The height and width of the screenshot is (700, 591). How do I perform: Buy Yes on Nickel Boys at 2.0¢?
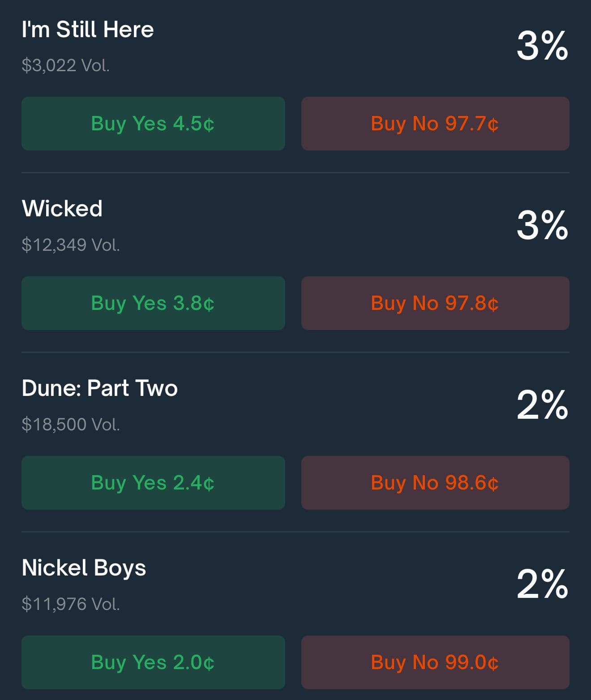[153, 662]
